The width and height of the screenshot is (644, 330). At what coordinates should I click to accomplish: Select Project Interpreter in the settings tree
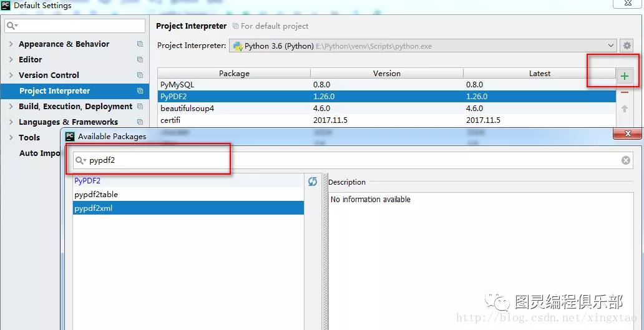click(x=74, y=90)
